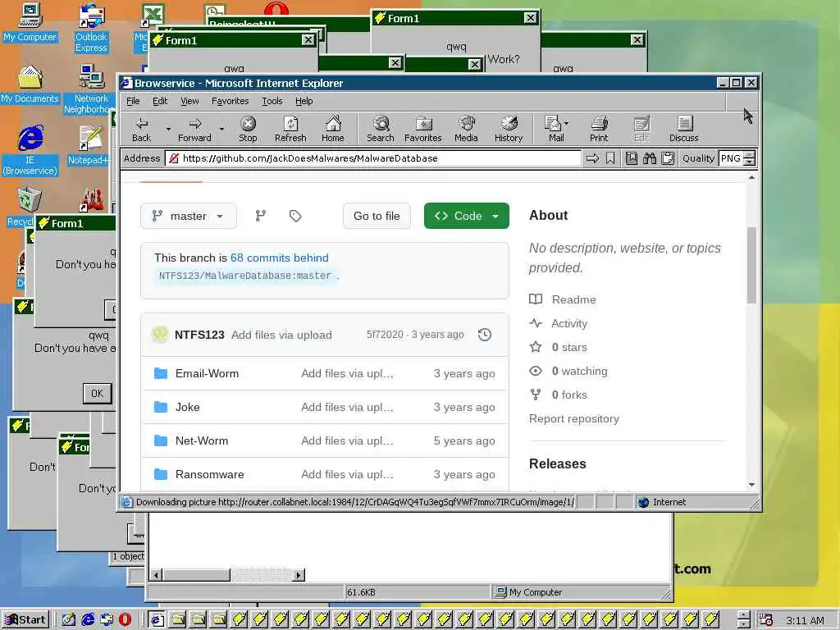Open the Tools menu
Screen dimensions: 840x630
[272, 101]
